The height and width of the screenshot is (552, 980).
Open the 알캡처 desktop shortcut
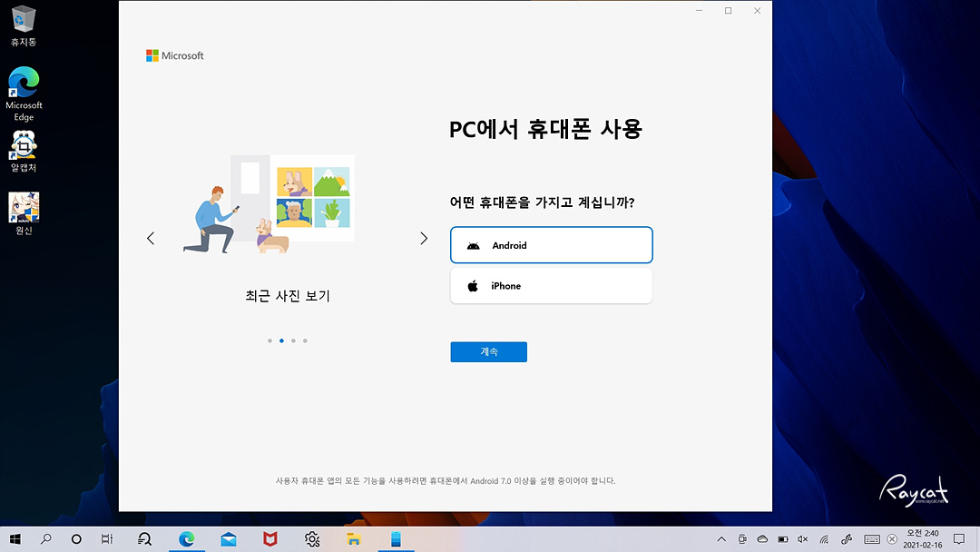click(24, 152)
